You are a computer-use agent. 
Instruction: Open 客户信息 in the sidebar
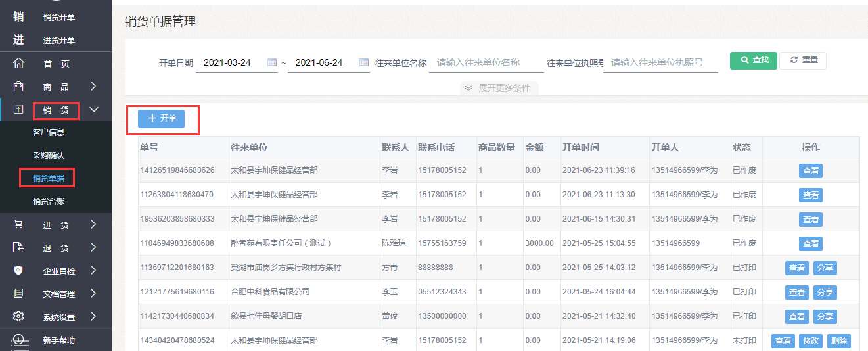[49, 132]
